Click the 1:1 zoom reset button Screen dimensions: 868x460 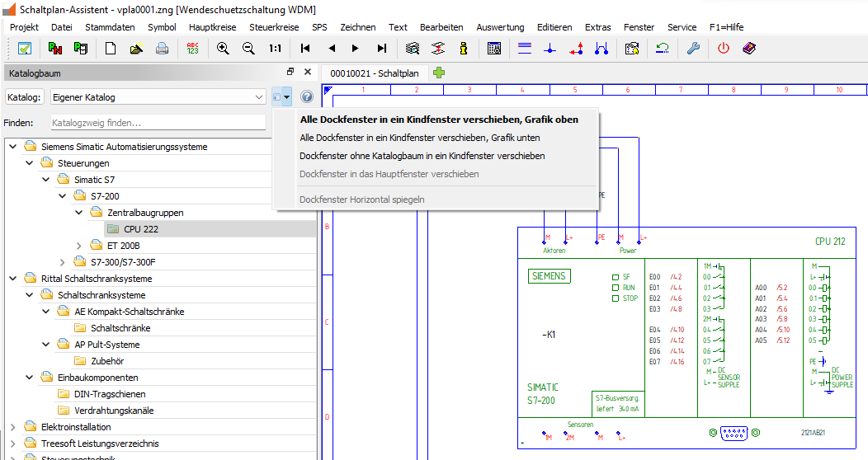(275, 49)
